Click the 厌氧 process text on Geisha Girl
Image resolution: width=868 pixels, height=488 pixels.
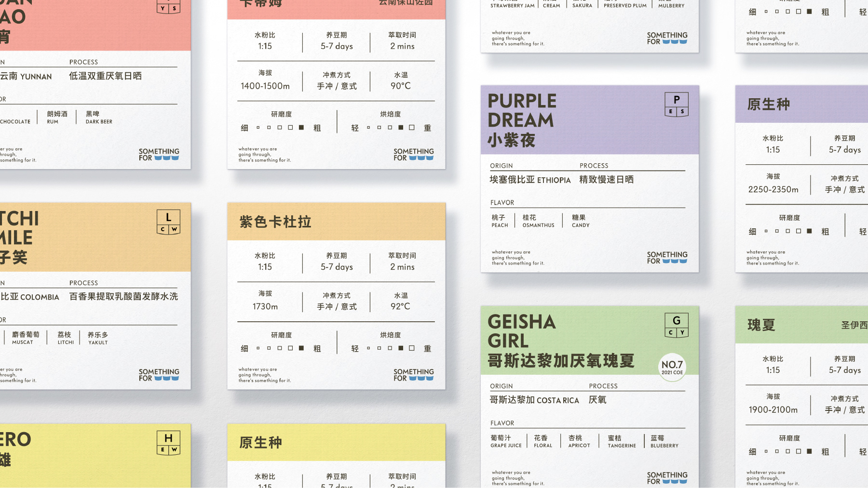(x=597, y=400)
